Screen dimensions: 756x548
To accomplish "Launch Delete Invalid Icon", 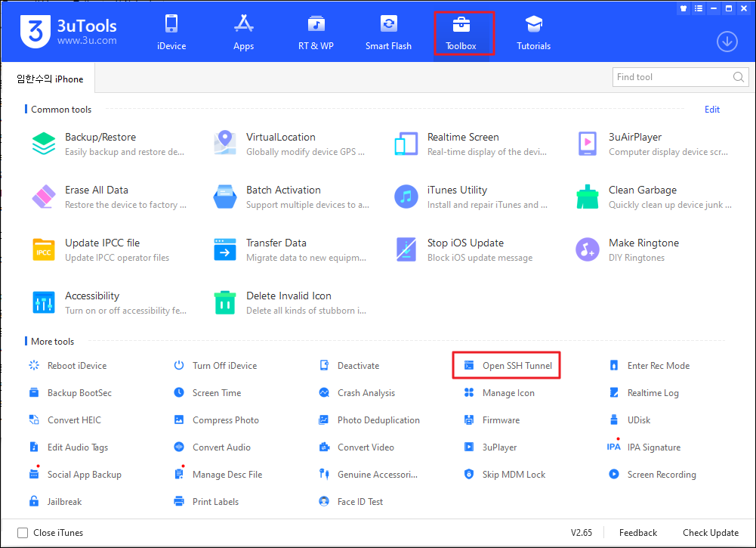I will [289, 303].
